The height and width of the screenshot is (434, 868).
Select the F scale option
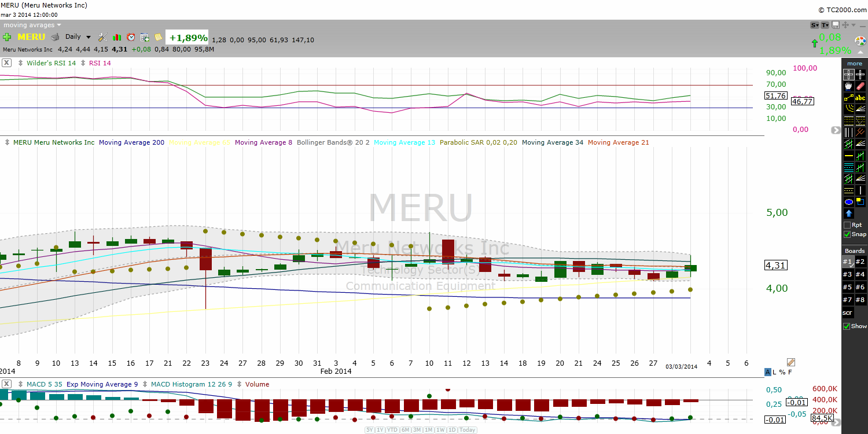tap(790, 372)
